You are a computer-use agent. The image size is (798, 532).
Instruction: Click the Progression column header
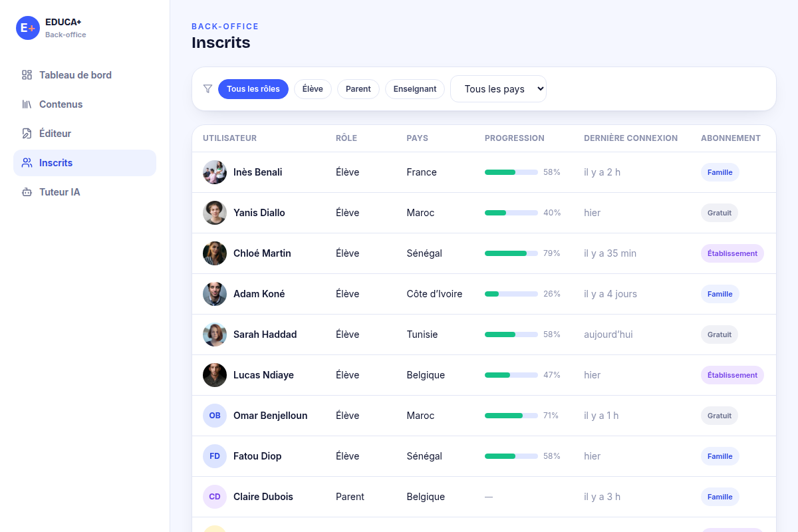tap(515, 138)
